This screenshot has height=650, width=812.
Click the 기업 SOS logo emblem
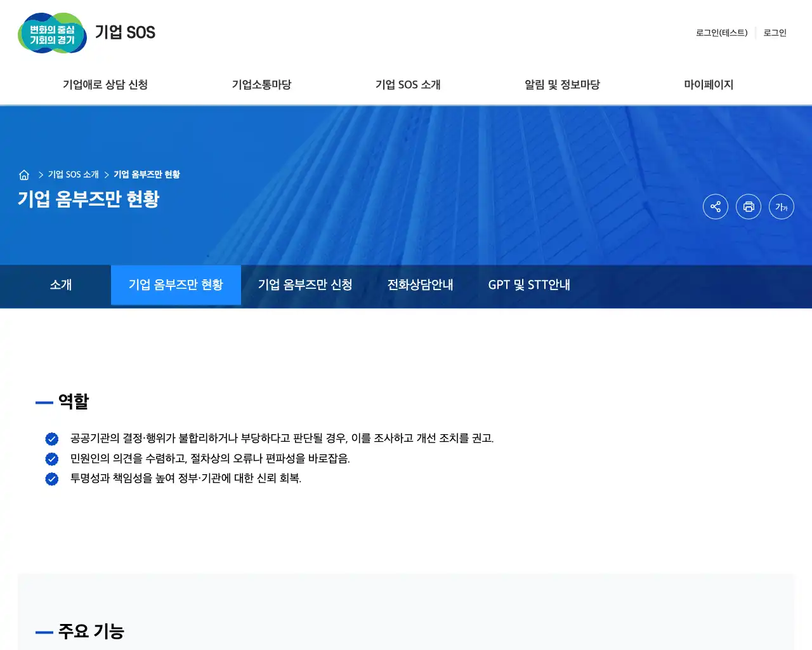coord(52,34)
